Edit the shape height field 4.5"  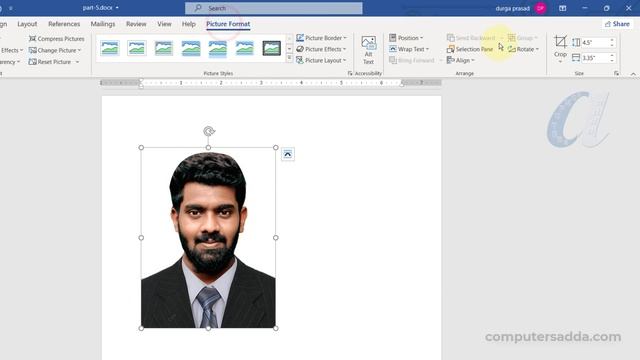(x=594, y=42)
